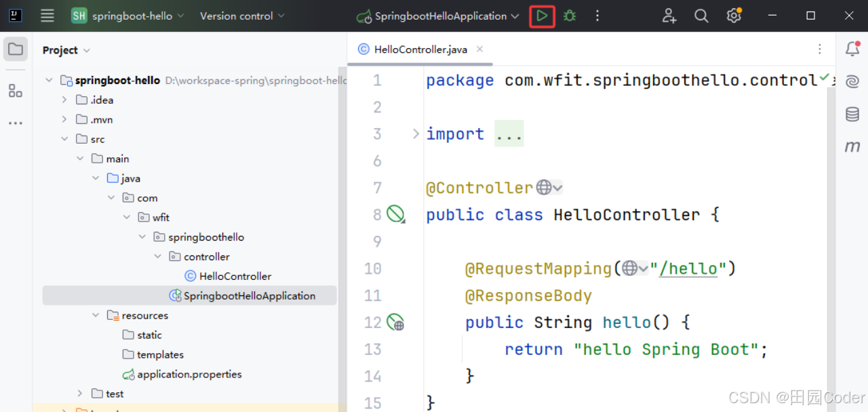Close the HelloController.java tab
The width and height of the screenshot is (868, 412).
pyautogui.click(x=480, y=49)
